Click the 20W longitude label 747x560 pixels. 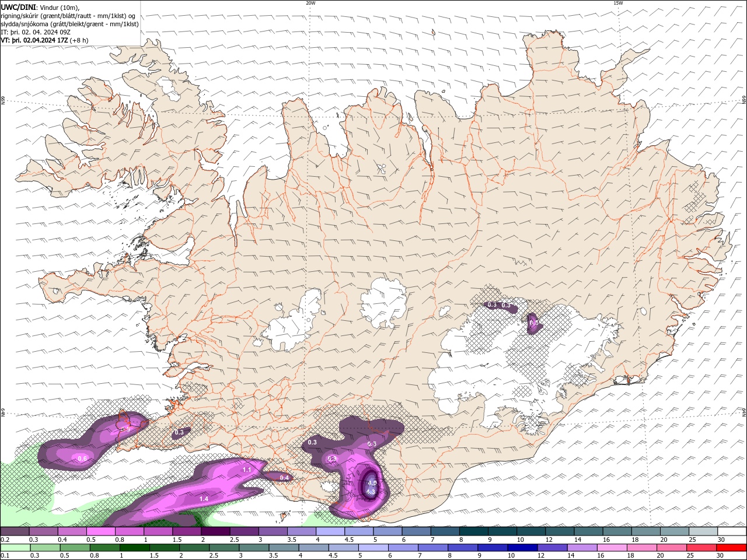pyautogui.click(x=310, y=3)
